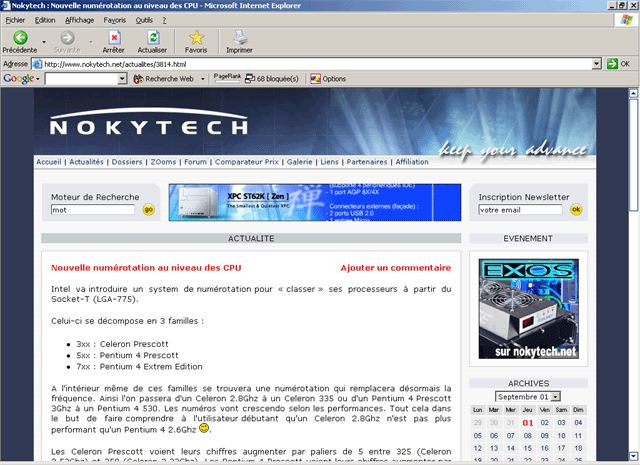Click the Google toolbar search field
This screenshot has height=465, width=640.
point(82,79)
